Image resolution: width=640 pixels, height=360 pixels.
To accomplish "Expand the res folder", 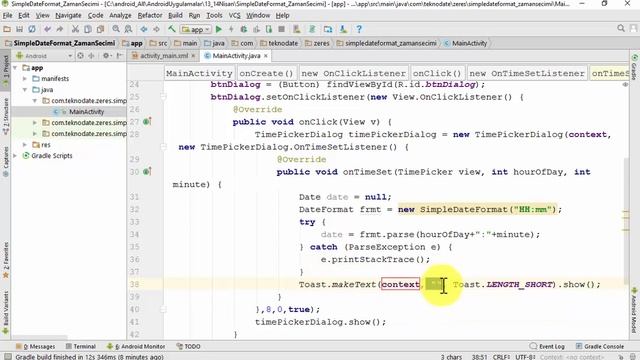I will [25, 144].
